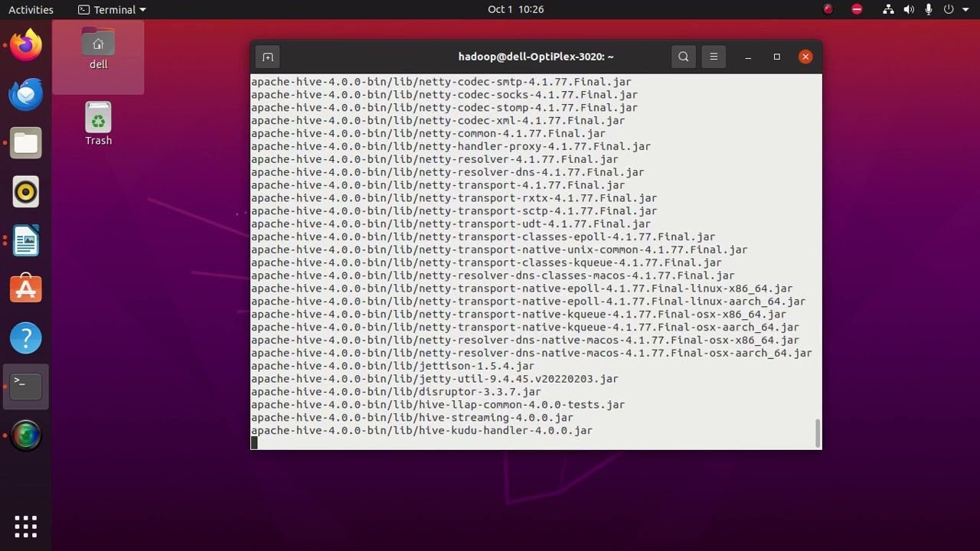The image size is (980, 551).
Task: Click the line netty-handler-proxy-4.1.77.Final.jar
Action: click(x=451, y=146)
